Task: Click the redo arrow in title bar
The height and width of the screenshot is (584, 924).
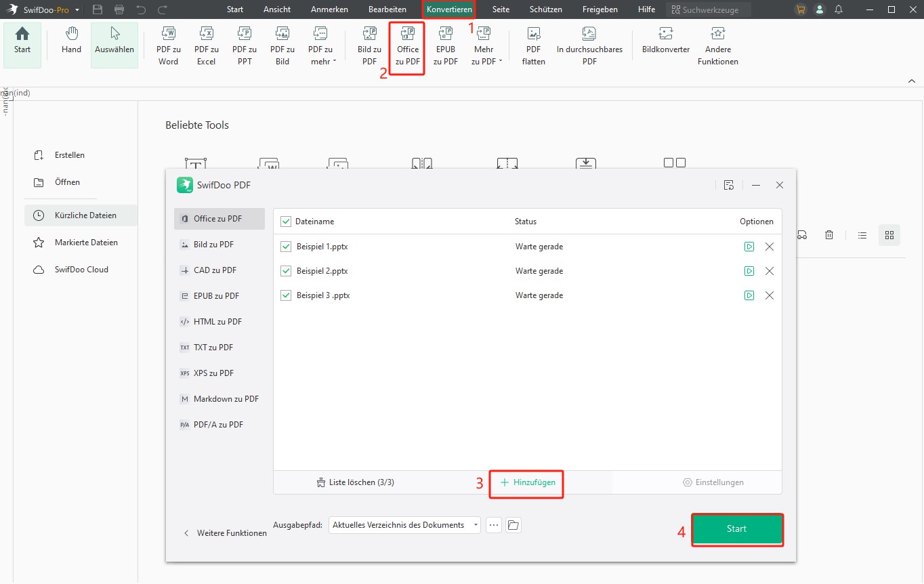Action: tap(163, 9)
